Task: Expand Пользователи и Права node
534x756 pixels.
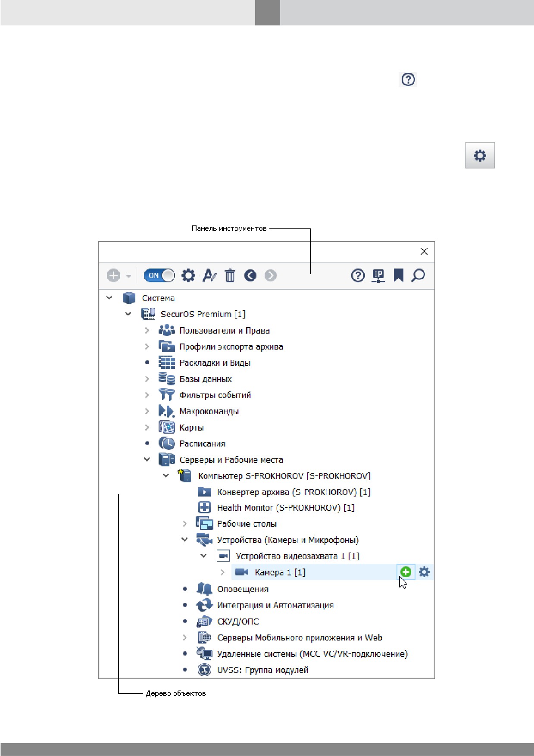Action: (x=147, y=331)
